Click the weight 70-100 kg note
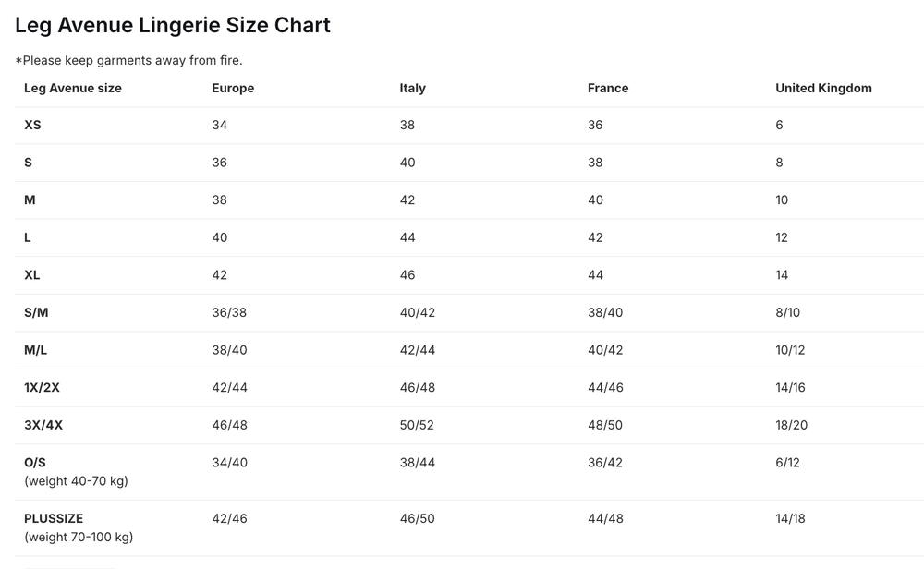 click(x=79, y=538)
